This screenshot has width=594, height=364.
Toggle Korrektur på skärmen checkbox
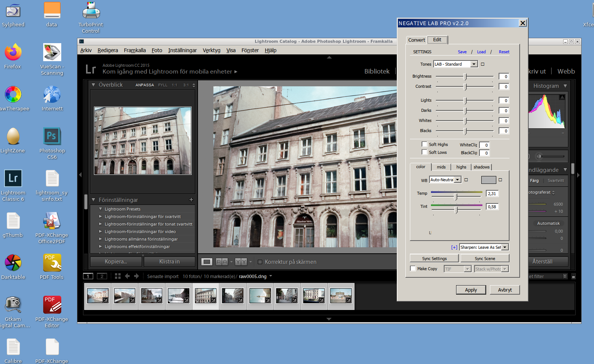pyautogui.click(x=260, y=262)
